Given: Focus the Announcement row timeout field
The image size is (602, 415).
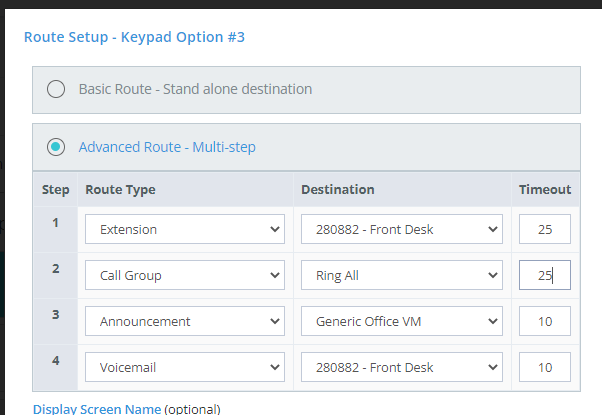Looking at the screenshot, I should click(544, 321).
